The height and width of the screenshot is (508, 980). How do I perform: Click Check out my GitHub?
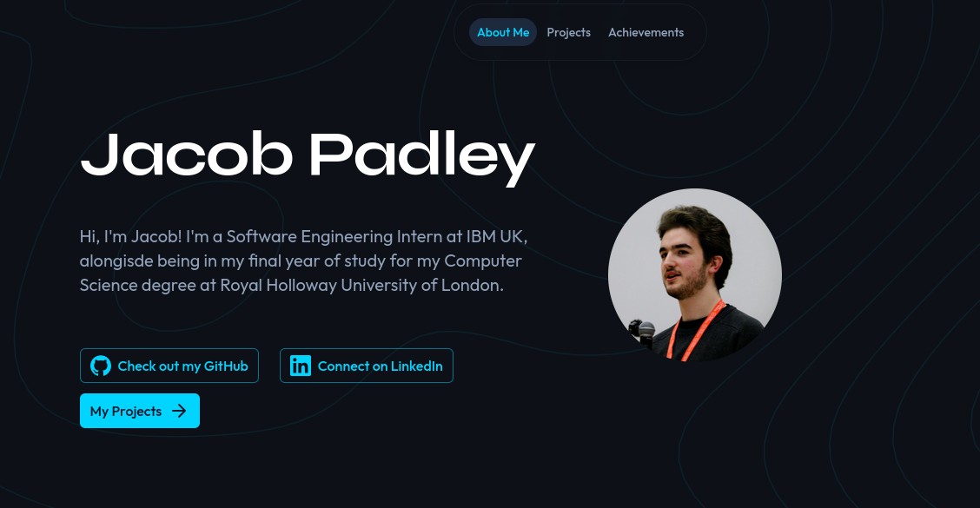169,366
